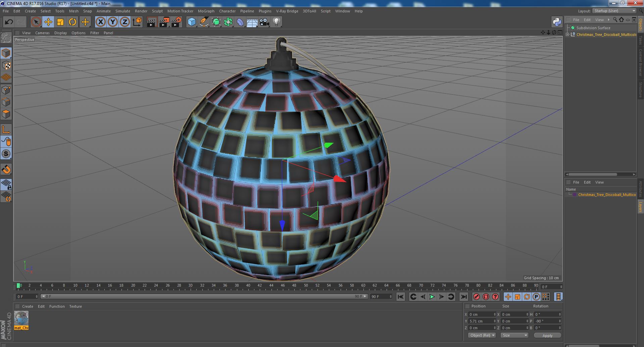Go to start of animation
644x347 pixels.
pyautogui.click(x=400, y=297)
